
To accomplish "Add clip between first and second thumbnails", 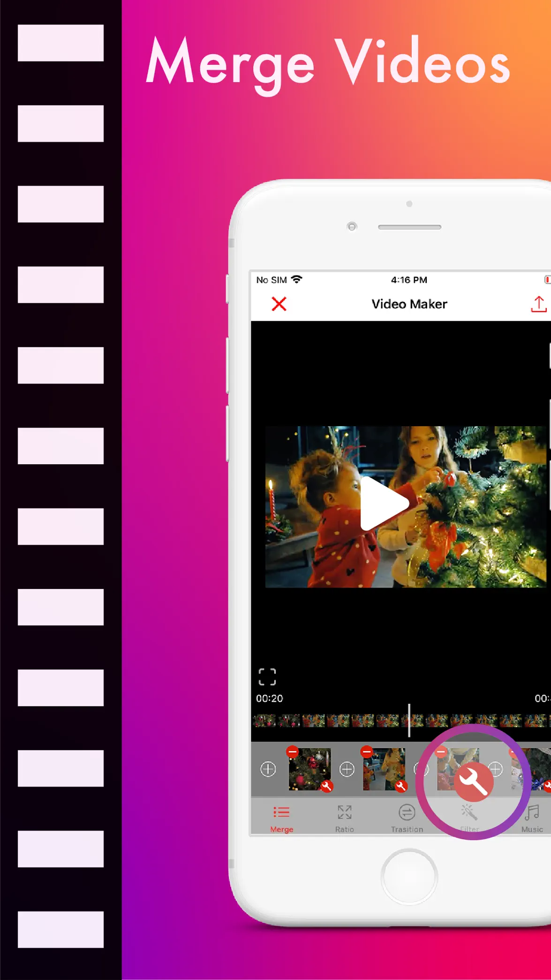I will pyautogui.click(x=347, y=769).
